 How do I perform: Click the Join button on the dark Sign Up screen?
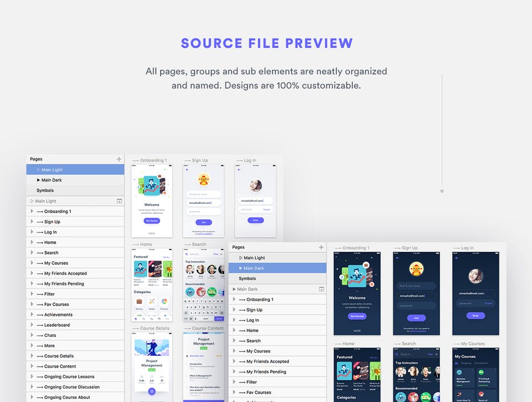[x=417, y=318]
